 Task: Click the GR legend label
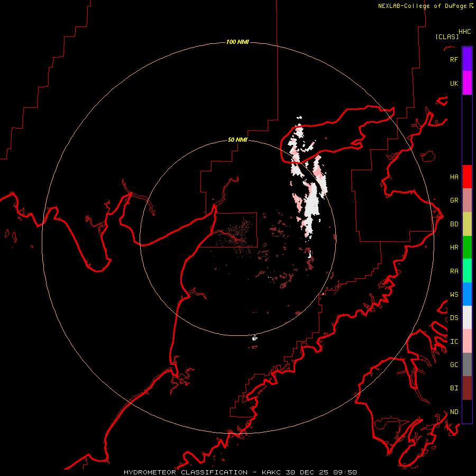coord(454,200)
